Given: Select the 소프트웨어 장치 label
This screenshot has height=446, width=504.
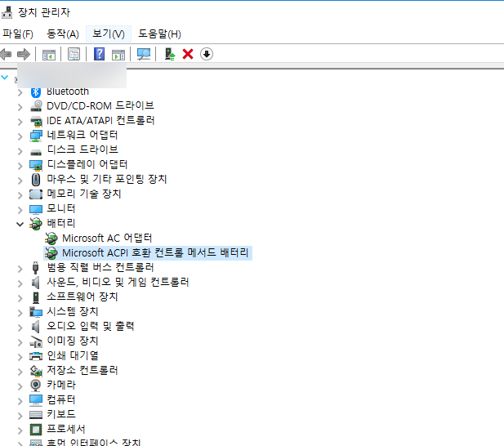Looking at the screenshot, I should point(83,297).
